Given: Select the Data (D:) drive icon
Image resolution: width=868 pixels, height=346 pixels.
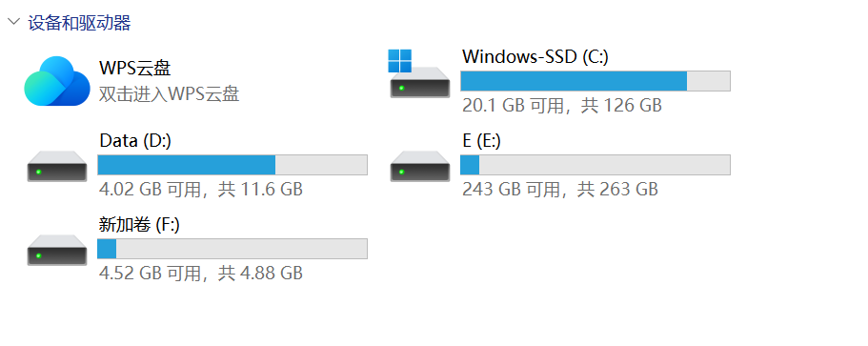Looking at the screenshot, I should [57, 166].
